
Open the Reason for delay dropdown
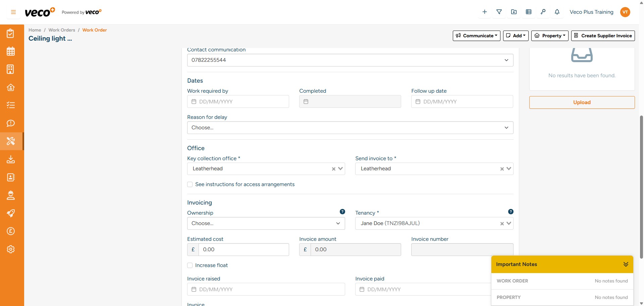pos(350,128)
